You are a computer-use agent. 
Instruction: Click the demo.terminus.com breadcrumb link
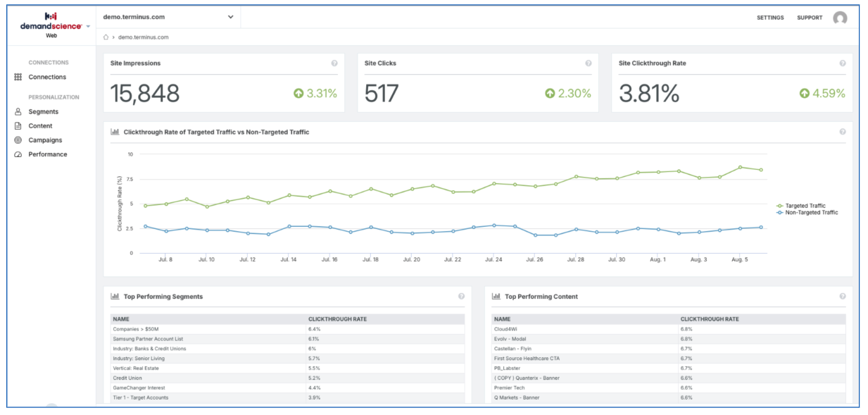point(144,37)
